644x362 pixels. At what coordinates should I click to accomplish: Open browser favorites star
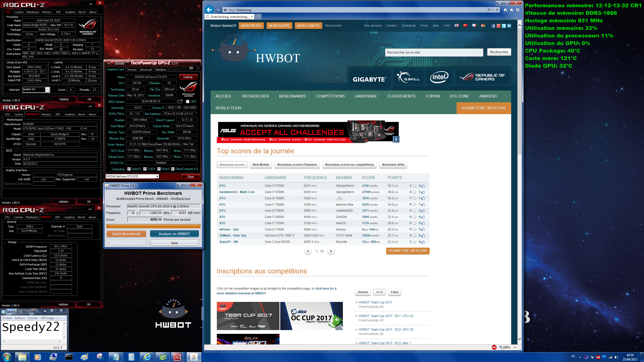511,10
